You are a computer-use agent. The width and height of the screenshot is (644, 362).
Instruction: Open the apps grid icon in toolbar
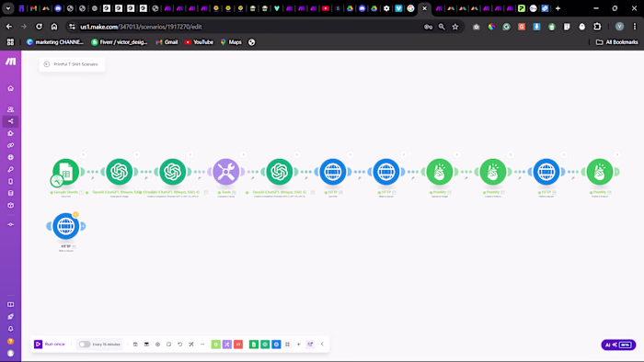[287, 345]
